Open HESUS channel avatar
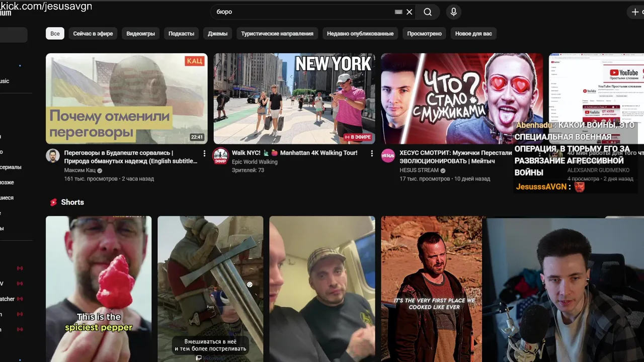 388,155
